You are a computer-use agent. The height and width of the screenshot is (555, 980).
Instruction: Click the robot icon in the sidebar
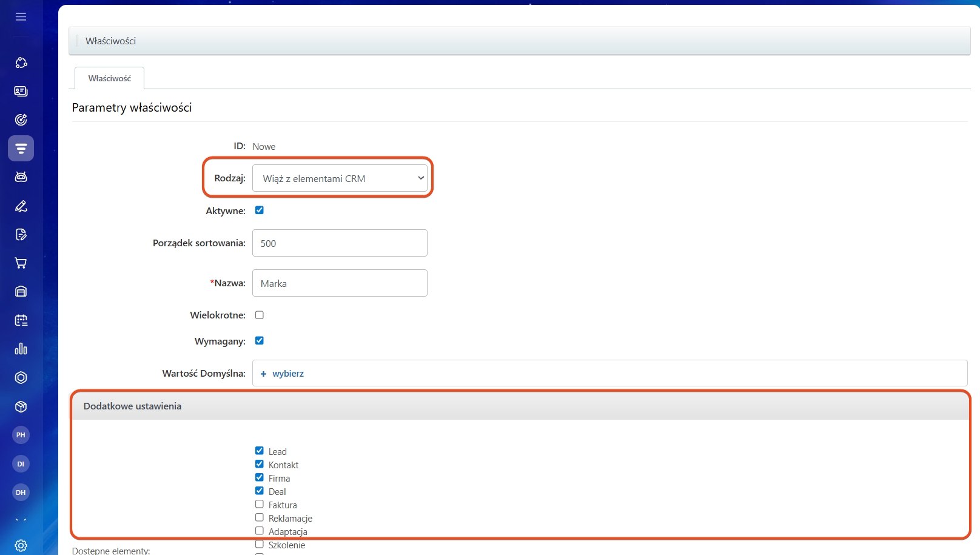point(21,177)
